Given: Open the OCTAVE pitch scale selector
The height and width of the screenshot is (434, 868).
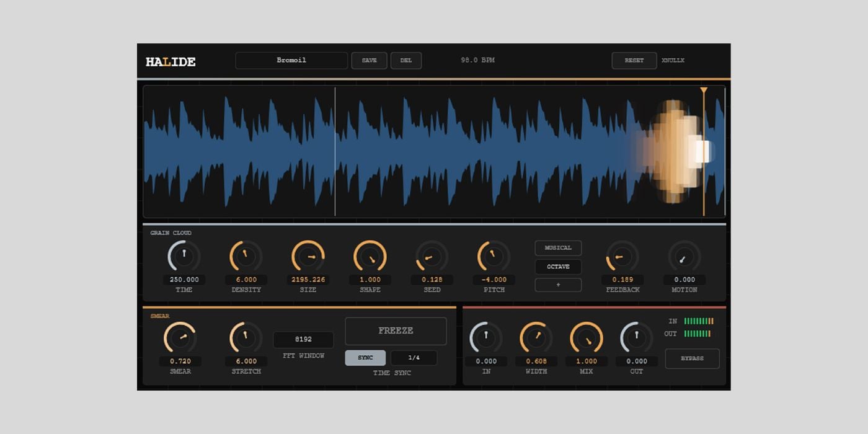Looking at the screenshot, I should (x=558, y=267).
